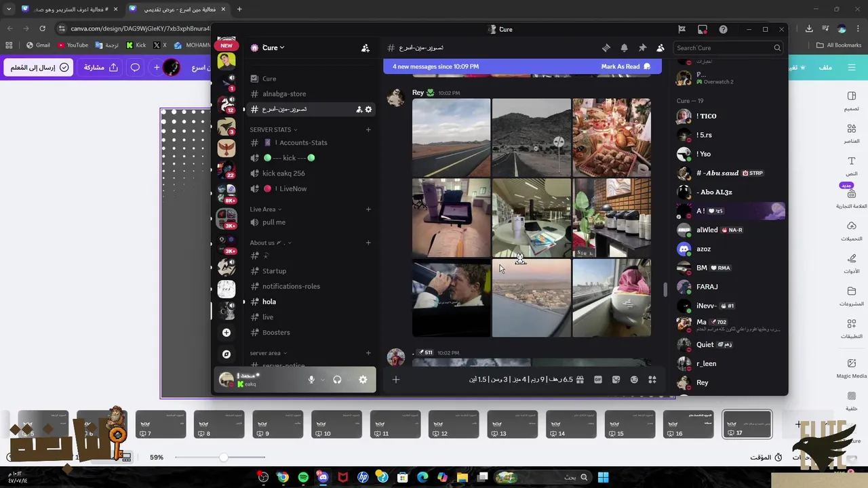
Task: Deafen with headphones icon in Discord
Action: pyautogui.click(x=337, y=380)
